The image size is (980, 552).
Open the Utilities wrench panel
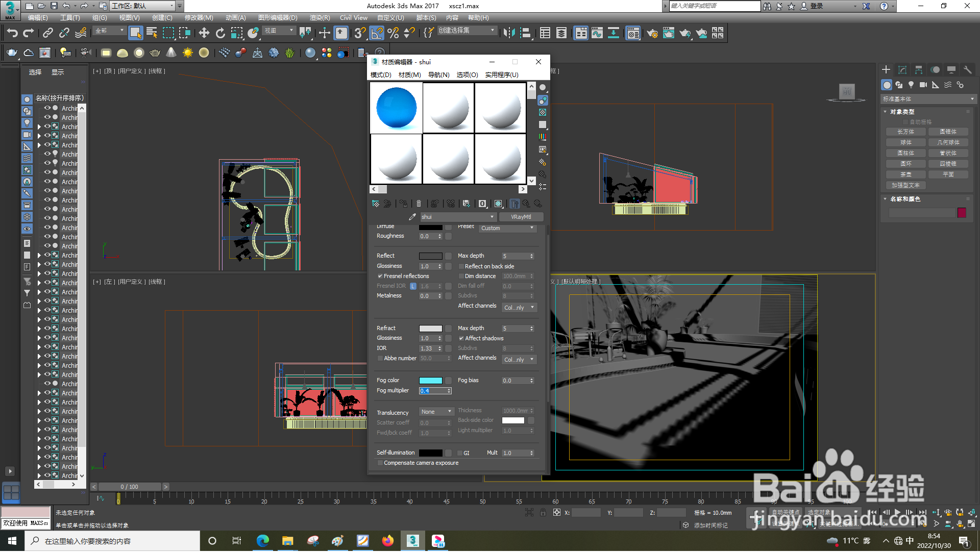[967, 69]
